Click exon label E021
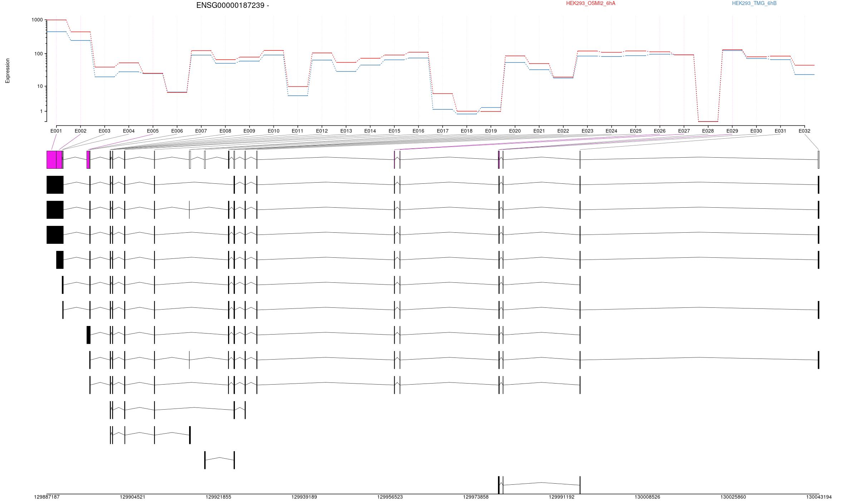 coord(539,131)
